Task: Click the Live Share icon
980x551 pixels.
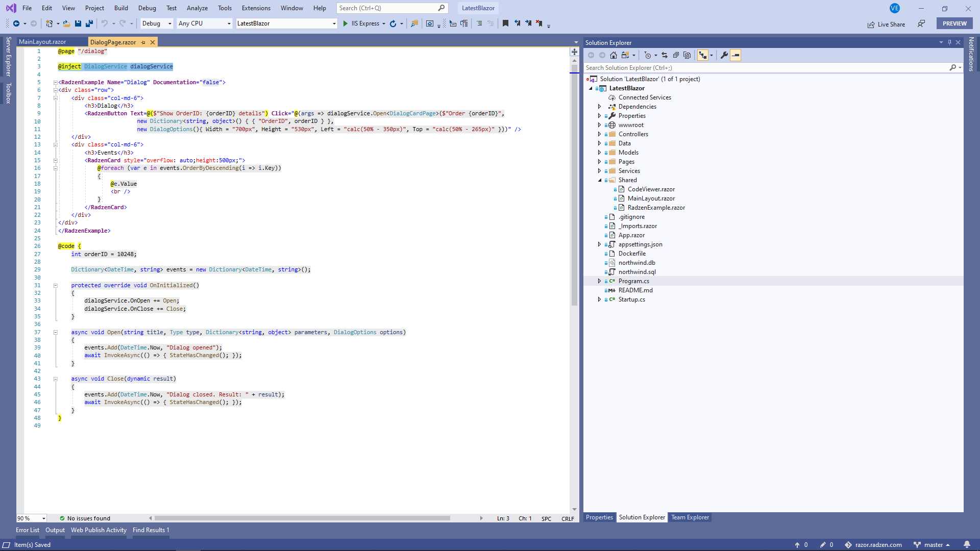Action: pos(871,24)
